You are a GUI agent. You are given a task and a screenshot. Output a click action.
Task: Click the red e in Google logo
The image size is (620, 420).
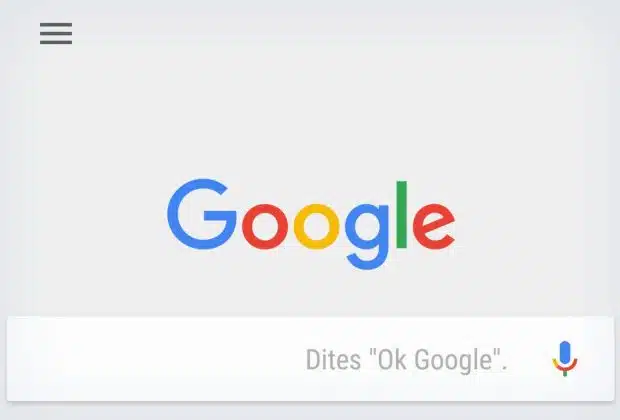point(434,227)
